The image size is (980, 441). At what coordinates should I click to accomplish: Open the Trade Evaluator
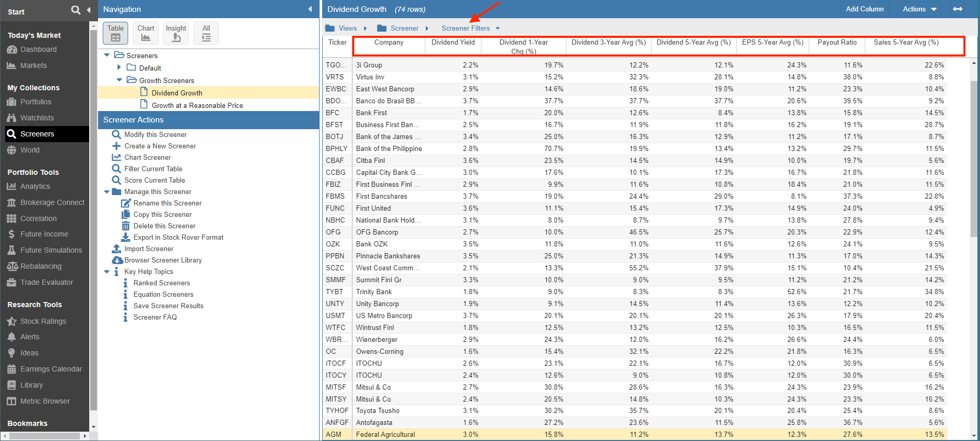coord(47,282)
